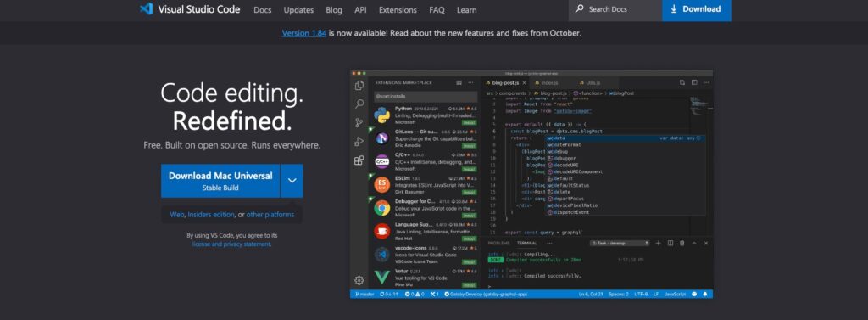868x320 pixels.
Task: Expand the download options chevron dropdown
Action: [292, 181]
